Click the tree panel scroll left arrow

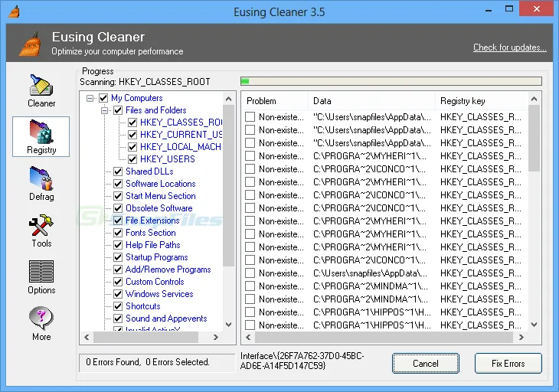[x=87, y=337]
